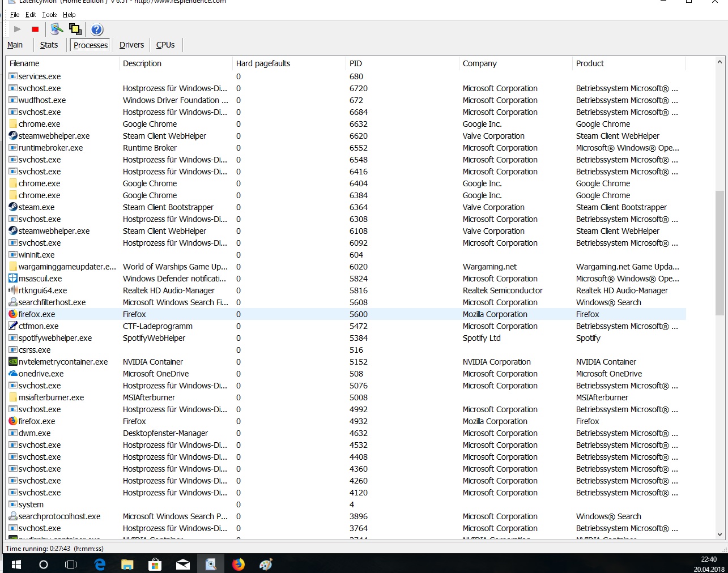Viewport: 728px width, 573px height.
Task: Stop monitoring with the red square button
Action: pyautogui.click(x=35, y=29)
